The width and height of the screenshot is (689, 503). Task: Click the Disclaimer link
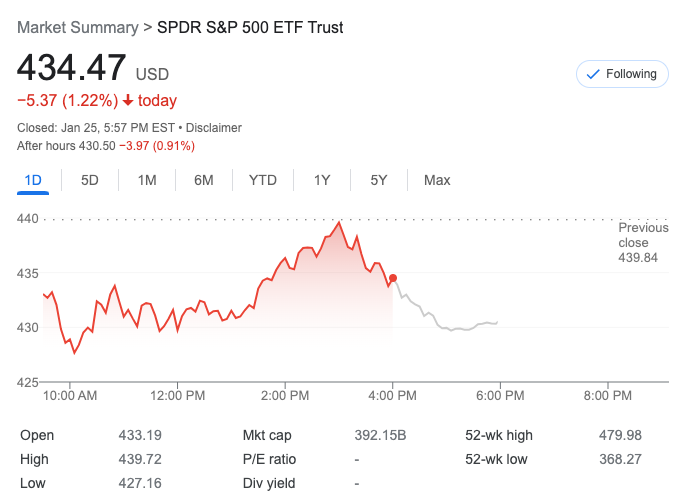(x=213, y=128)
